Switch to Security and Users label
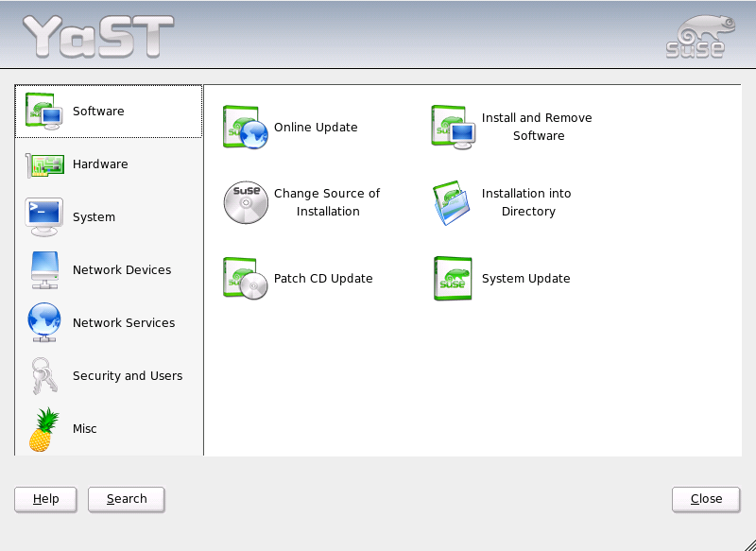756x551 pixels. tap(128, 375)
